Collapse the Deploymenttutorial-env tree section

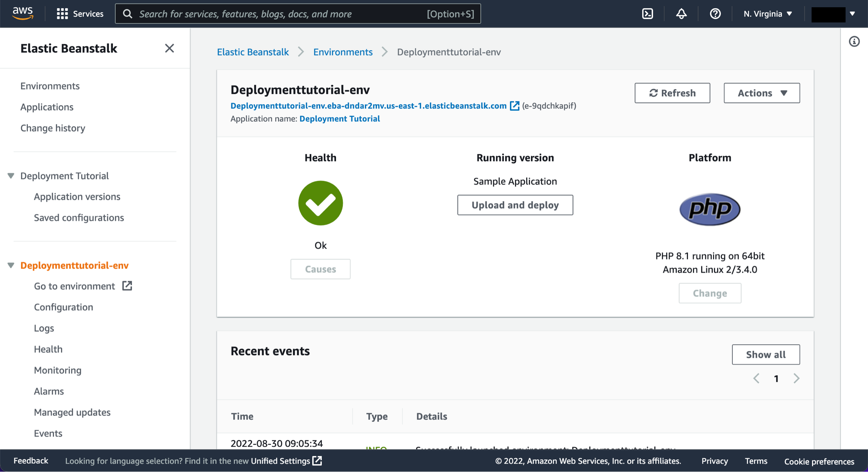pos(11,265)
